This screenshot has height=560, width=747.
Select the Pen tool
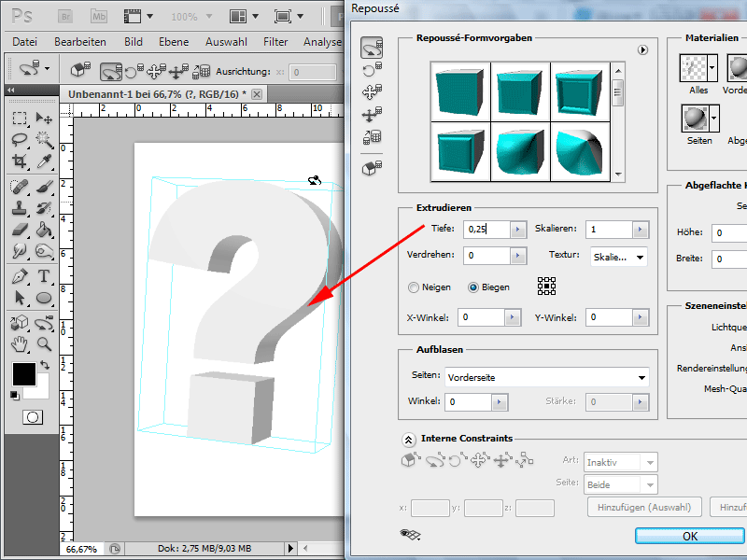(x=20, y=275)
